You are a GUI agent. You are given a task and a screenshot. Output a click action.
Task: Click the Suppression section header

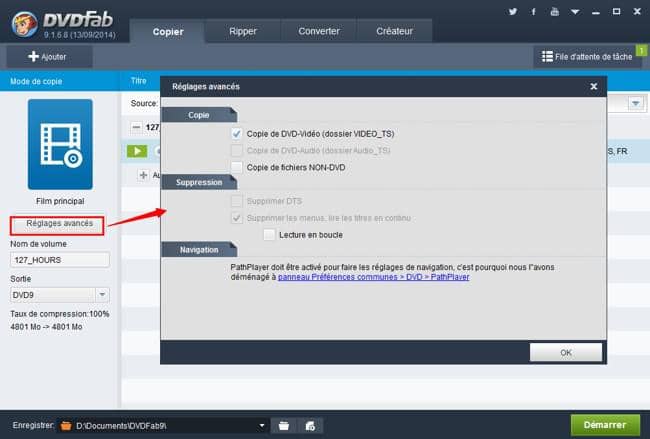pyautogui.click(x=199, y=182)
